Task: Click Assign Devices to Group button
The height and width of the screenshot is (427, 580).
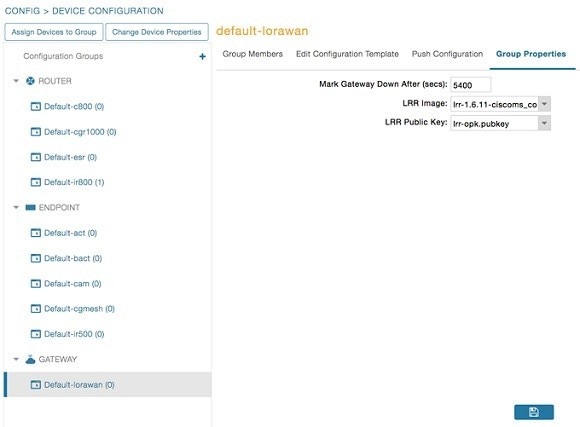Action: tap(54, 32)
